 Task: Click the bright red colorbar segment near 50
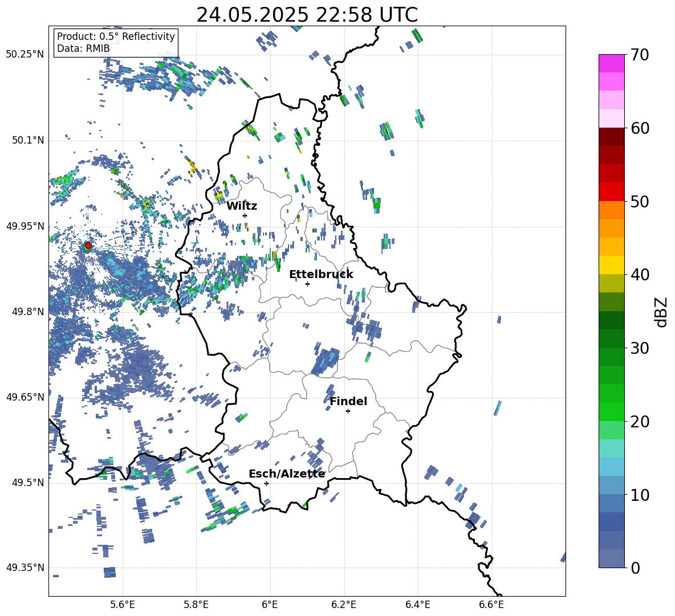[x=612, y=192]
